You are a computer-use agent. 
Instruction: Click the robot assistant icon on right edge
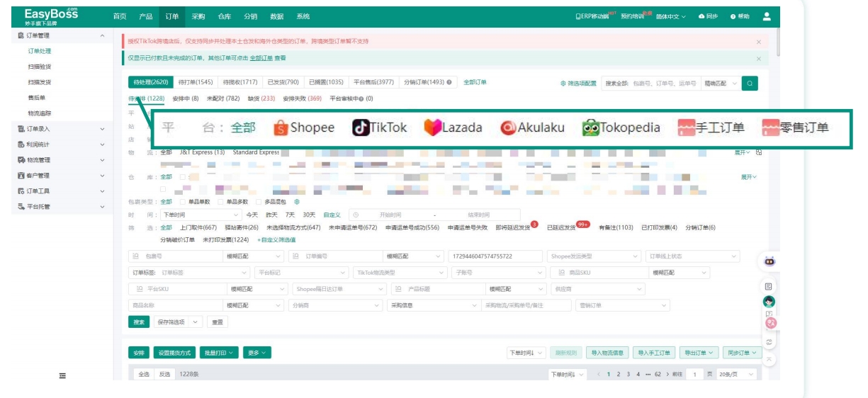(769, 261)
